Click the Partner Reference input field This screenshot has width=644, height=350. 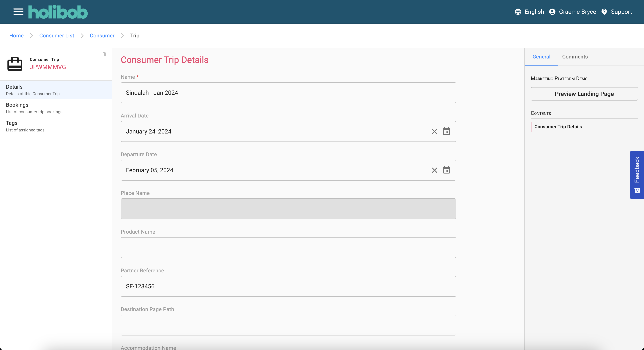pos(288,286)
